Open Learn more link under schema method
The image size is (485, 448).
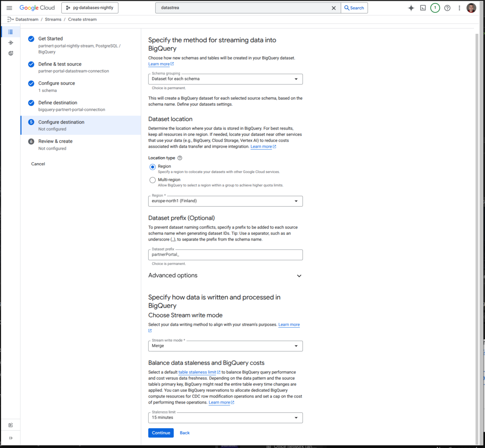pos(161,64)
